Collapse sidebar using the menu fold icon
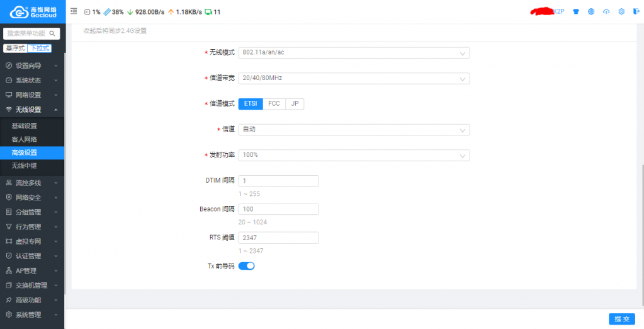 pos(74,11)
